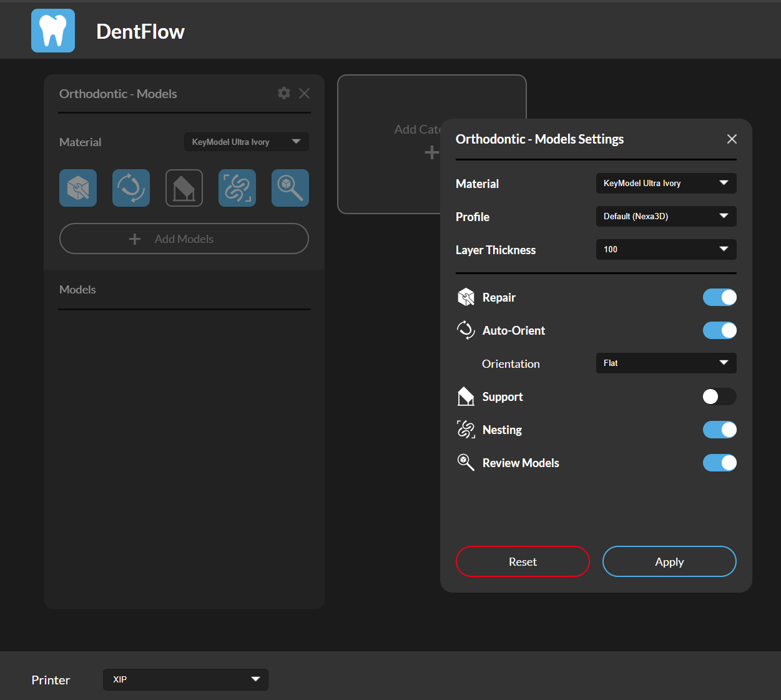Click the Repair icon inside the settings dialog
The height and width of the screenshot is (700, 781).
(x=466, y=297)
